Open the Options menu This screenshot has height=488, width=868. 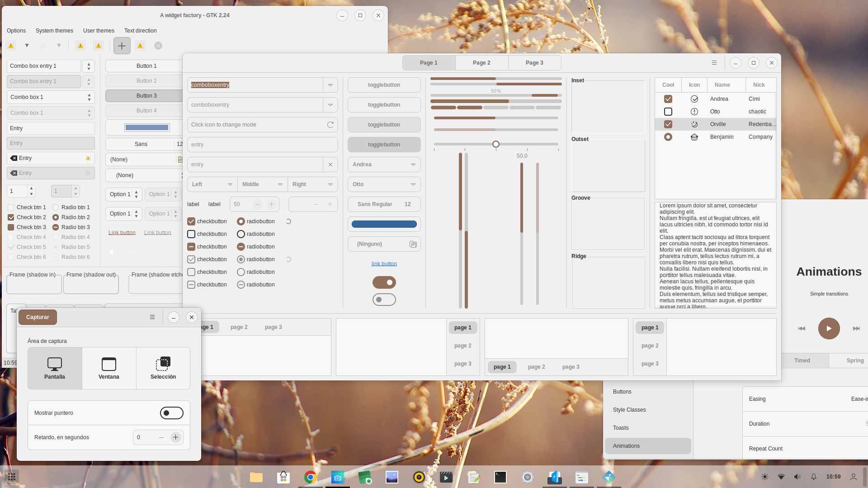(16, 31)
